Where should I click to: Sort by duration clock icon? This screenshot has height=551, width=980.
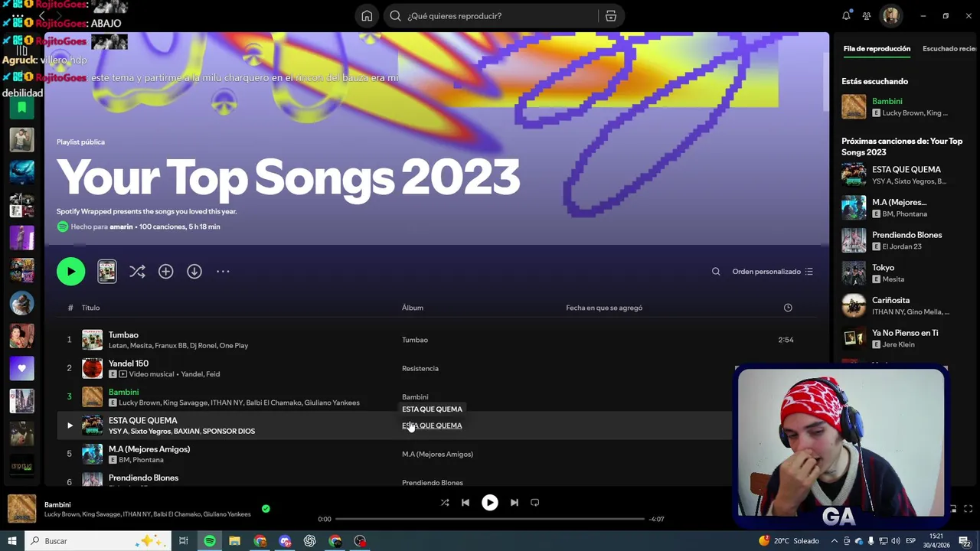[788, 308]
